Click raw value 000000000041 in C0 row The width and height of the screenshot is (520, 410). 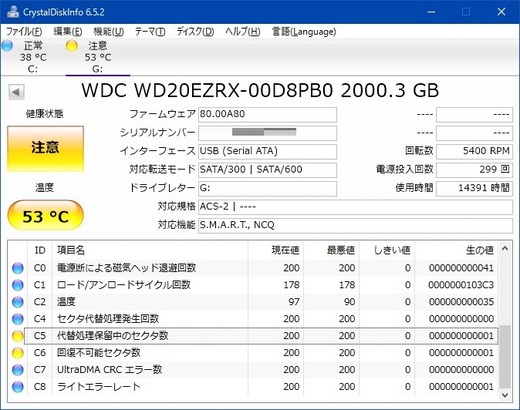click(x=461, y=268)
